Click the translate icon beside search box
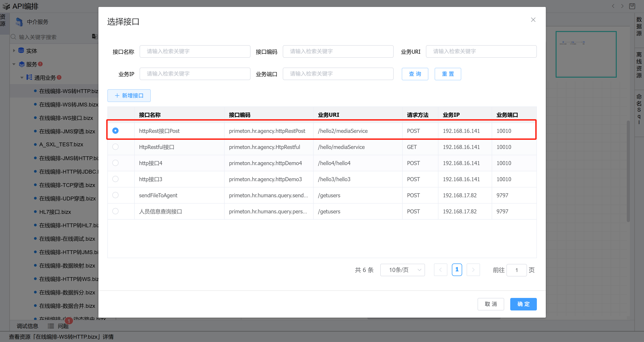644x342 pixels. point(94,36)
